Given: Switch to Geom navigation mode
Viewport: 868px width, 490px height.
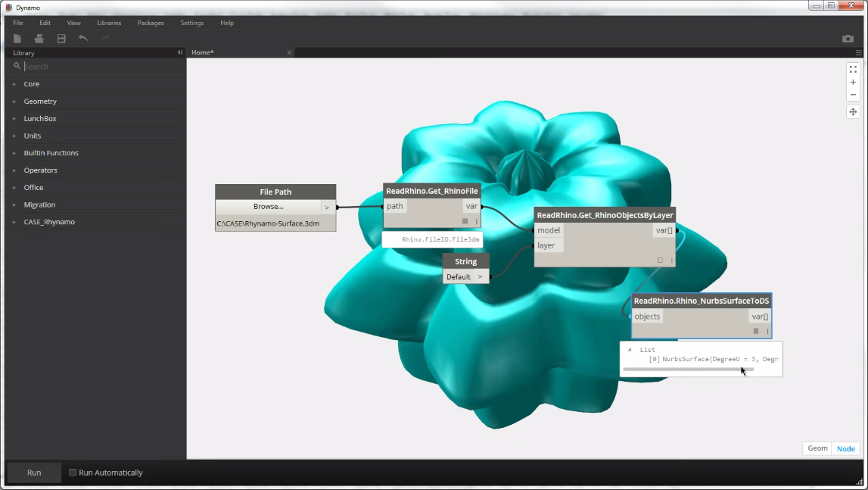Looking at the screenshot, I should coord(817,448).
